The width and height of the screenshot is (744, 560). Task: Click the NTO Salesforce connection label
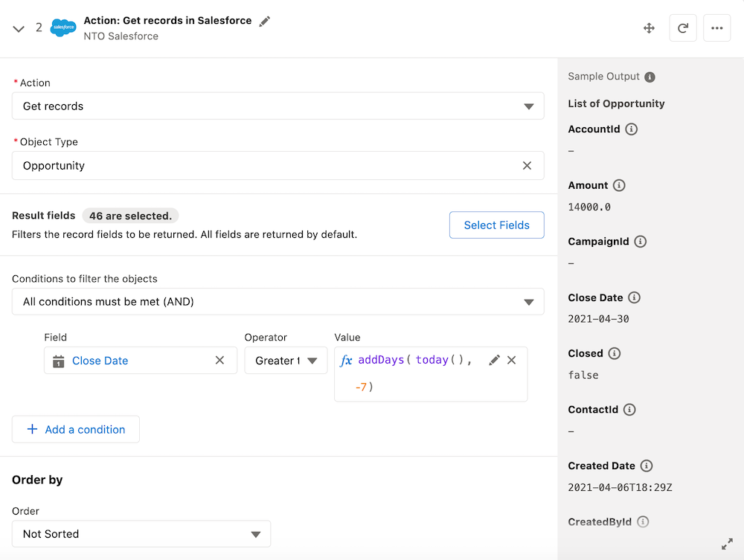point(121,36)
